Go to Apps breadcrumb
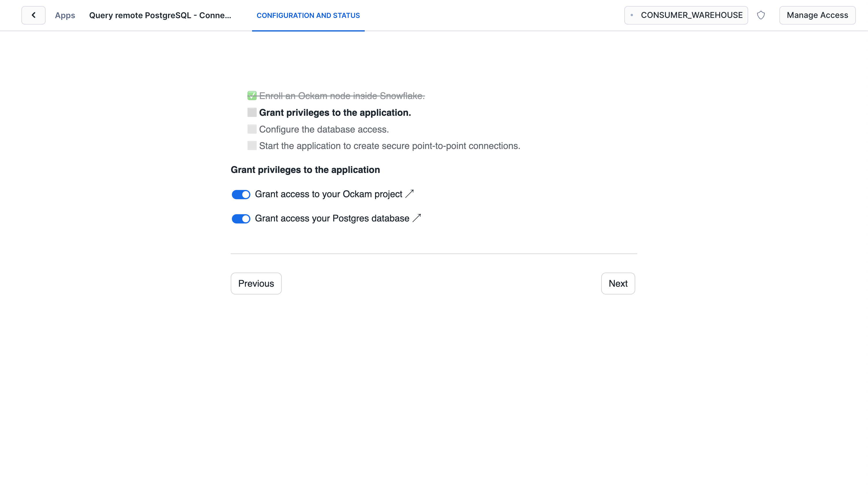Image resolution: width=868 pixels, height=496 pixels. point(65,15)
